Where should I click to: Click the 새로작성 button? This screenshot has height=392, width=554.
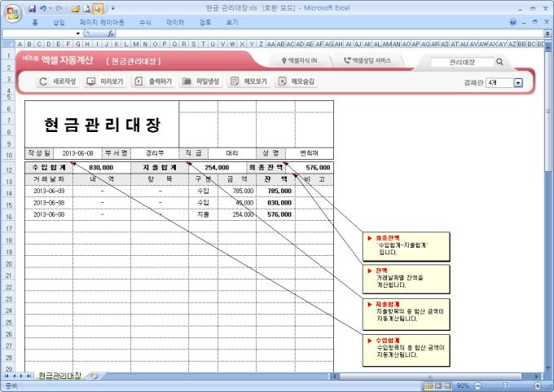pos(57,81)
